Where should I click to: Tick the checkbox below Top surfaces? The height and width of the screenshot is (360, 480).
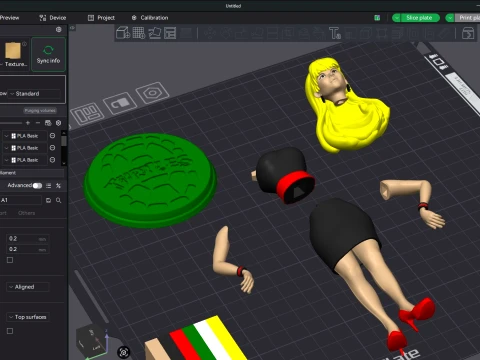tap(10, 331)
